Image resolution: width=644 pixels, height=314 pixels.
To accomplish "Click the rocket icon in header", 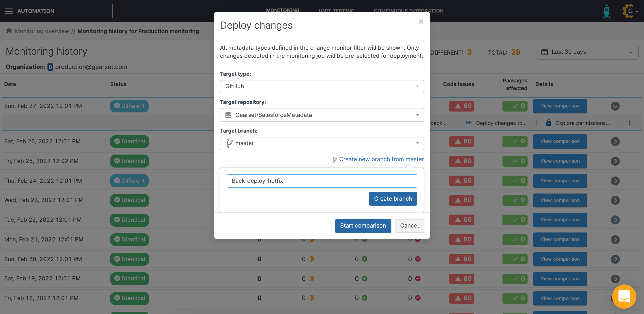I will pos(606,11).
